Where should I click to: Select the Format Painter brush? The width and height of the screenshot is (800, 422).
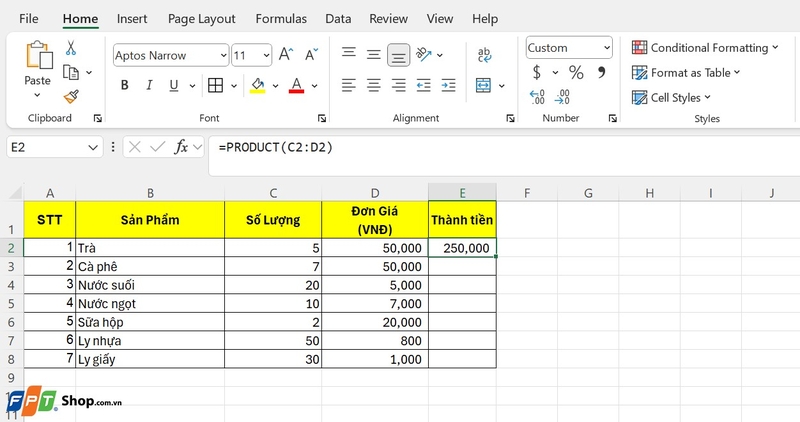pyautogui.click(x=71, y=96)
